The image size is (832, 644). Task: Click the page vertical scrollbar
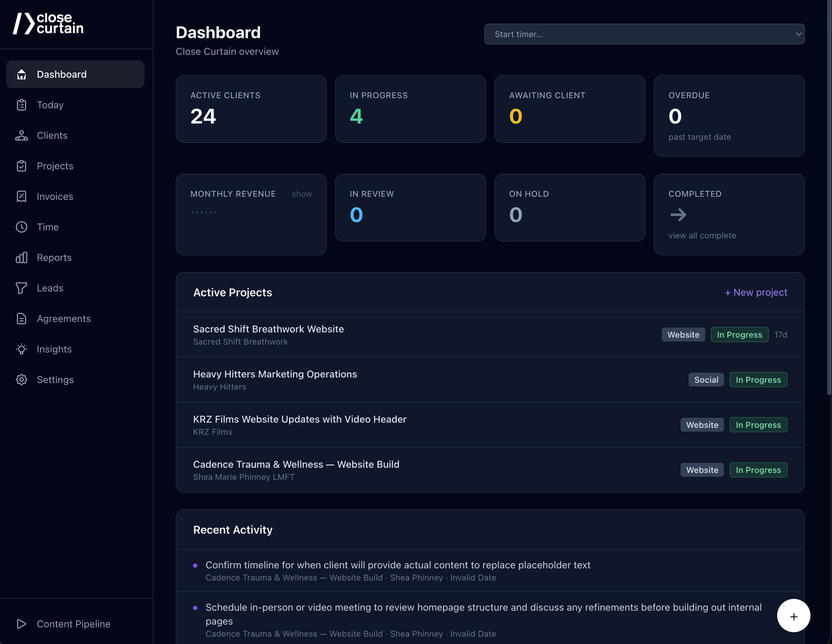point(829,198)
